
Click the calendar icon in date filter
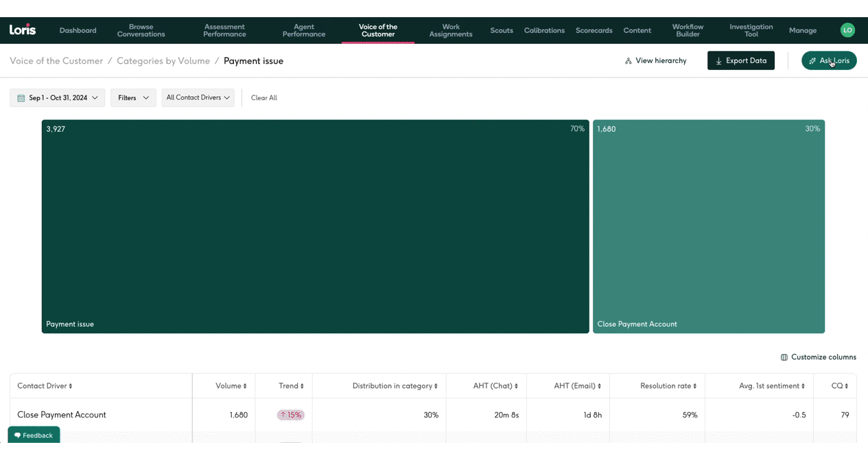(x=21, y=98)
